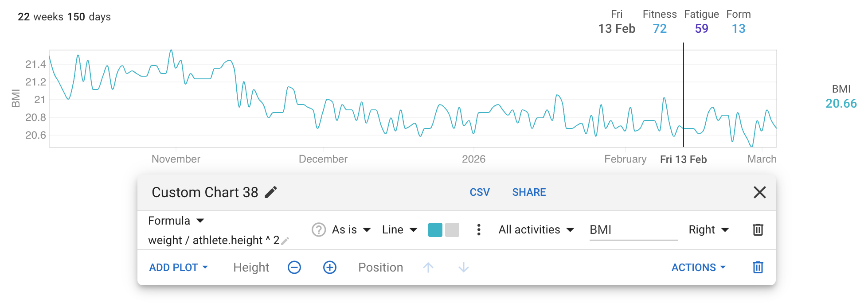This screenshot has height=303, width=868.
Task: Edit the formula using the small pencil icon
Action: [x=285, y=241]
